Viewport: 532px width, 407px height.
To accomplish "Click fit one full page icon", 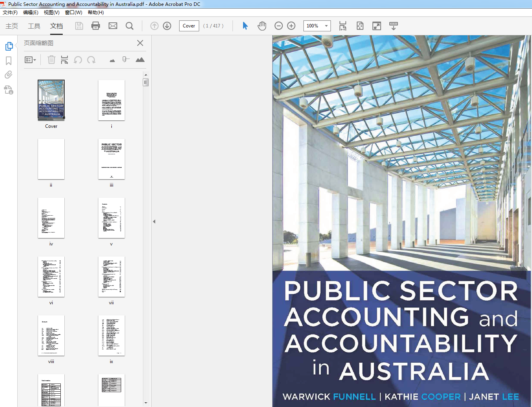I will coord(360,26).
